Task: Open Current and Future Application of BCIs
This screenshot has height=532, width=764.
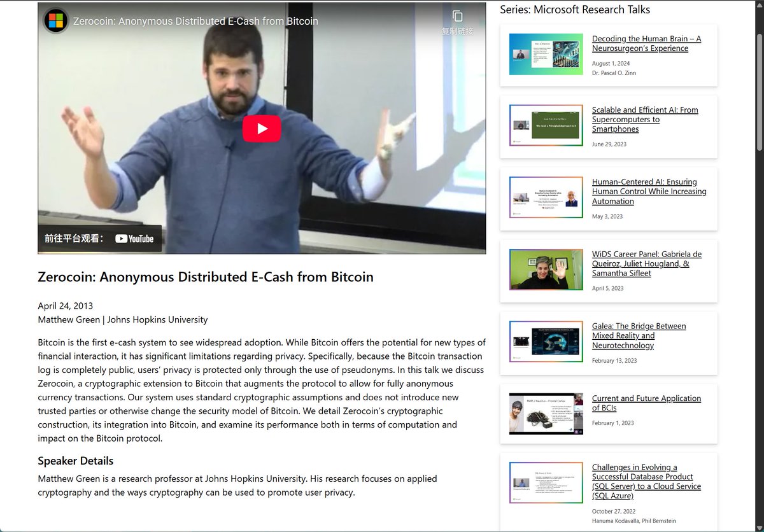Action: [x=646, y=403]
